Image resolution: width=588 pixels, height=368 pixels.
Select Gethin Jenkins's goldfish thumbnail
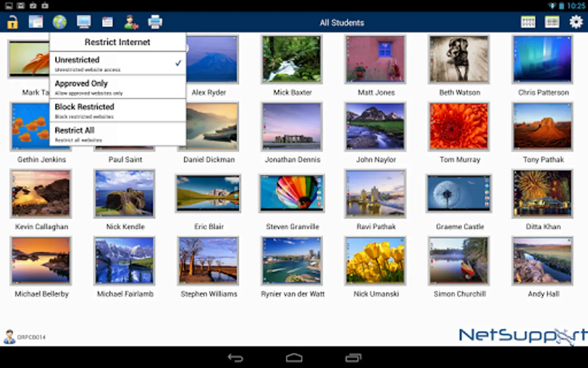[x=30, y=126]
